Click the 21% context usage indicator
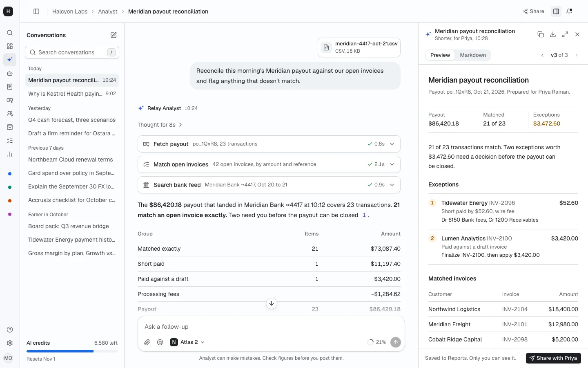Screen dimensions: 588x368 click(376, 342)
